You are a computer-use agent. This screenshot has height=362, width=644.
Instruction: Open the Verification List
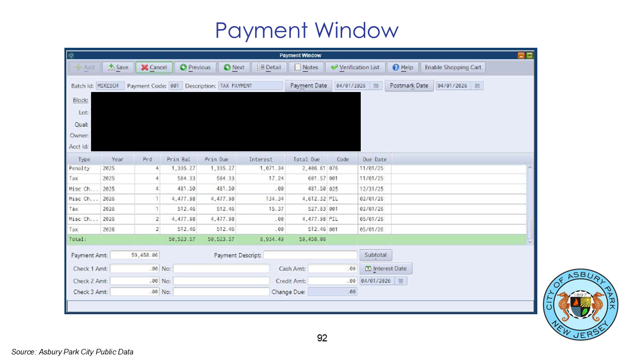(356, 67)
